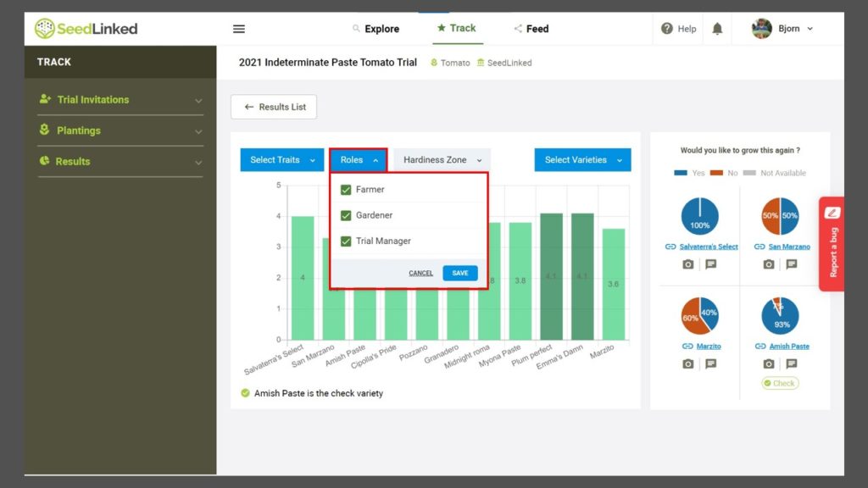The image size is (868, 488).
Task: Click the Trial Invitations person icon
Action: [x=45, y=99]
